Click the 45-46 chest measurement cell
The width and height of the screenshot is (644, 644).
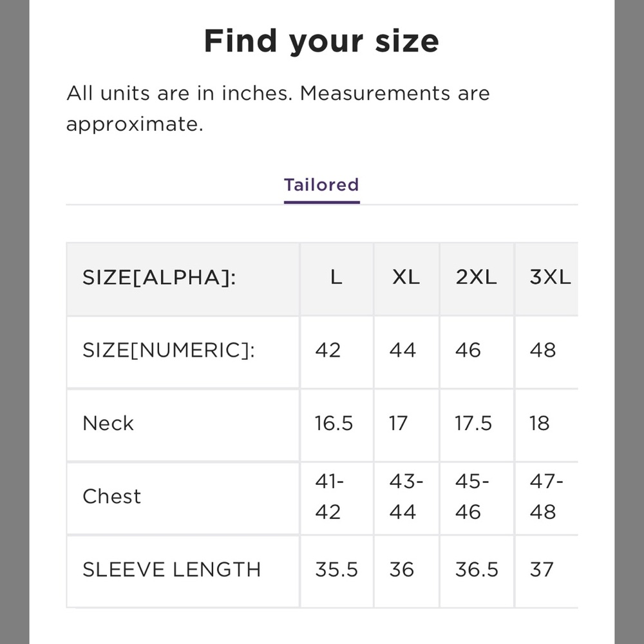click(471, 497)
